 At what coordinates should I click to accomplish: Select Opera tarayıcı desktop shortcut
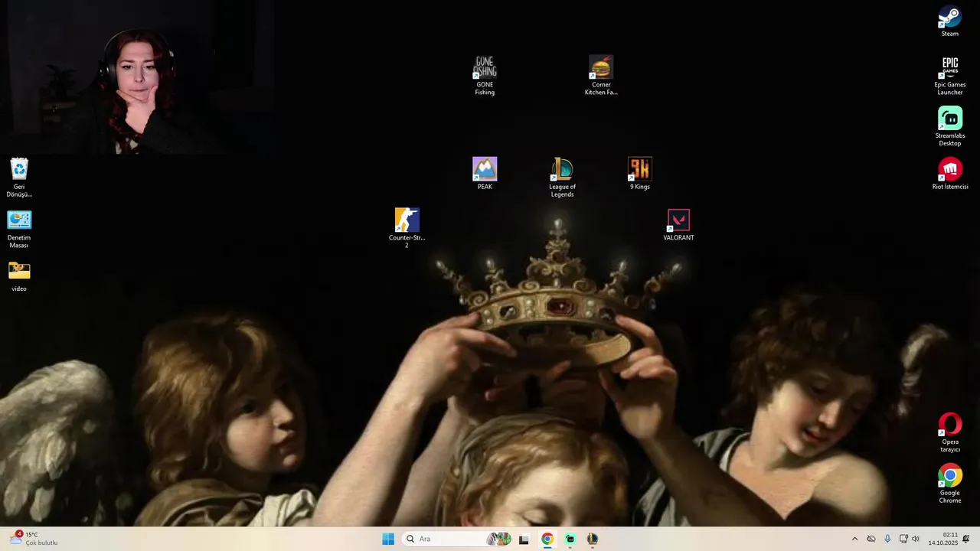pos(950,432)
